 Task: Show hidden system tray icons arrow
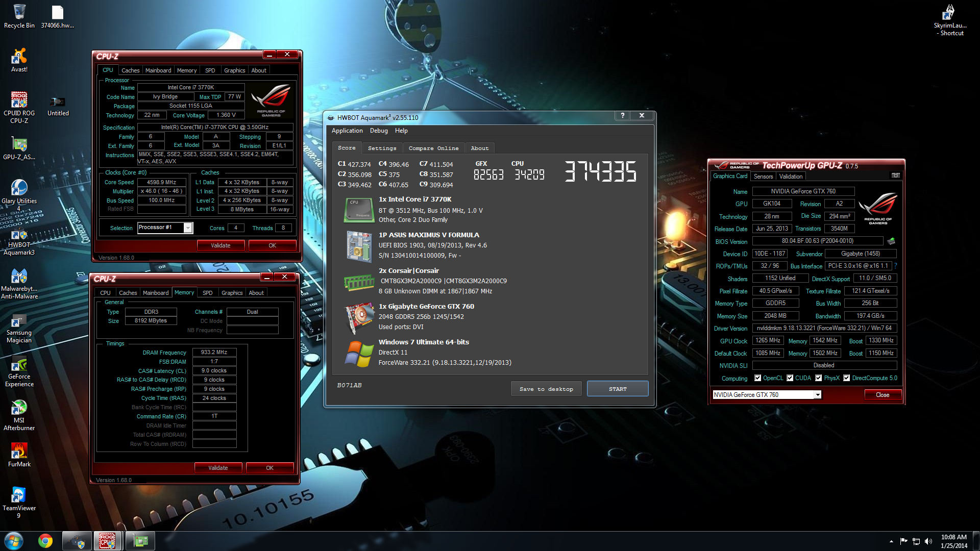click(x=891, y=541)
